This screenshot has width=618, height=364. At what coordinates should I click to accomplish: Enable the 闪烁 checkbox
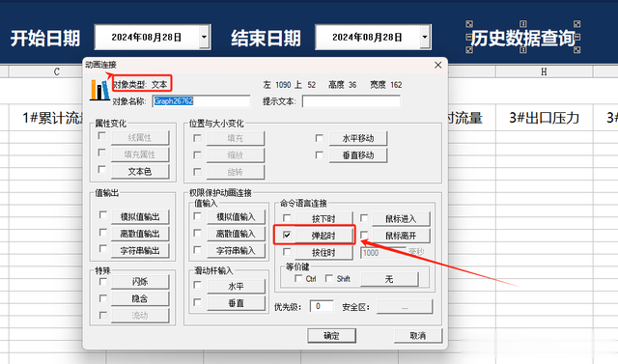[x=103, y=282]
